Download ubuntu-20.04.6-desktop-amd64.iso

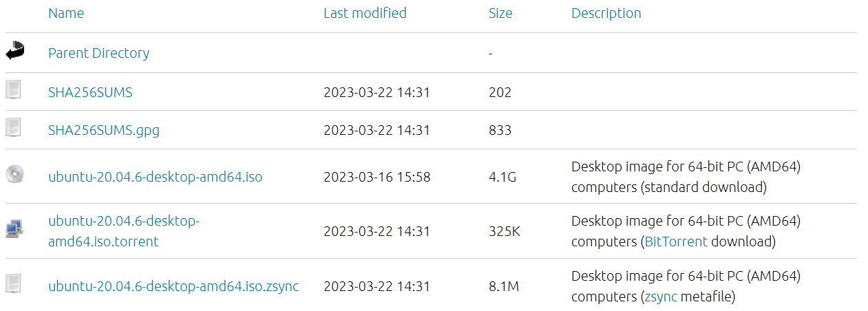[x=155, y=177]
